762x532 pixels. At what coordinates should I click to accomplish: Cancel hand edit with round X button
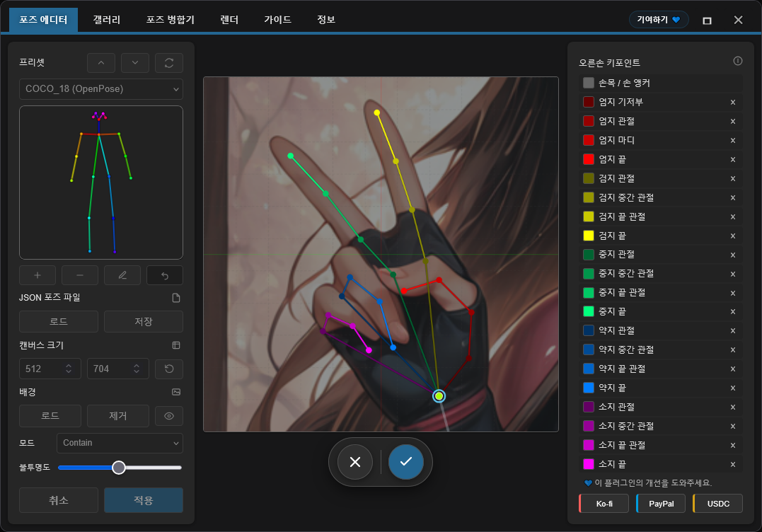click(355, 462)
